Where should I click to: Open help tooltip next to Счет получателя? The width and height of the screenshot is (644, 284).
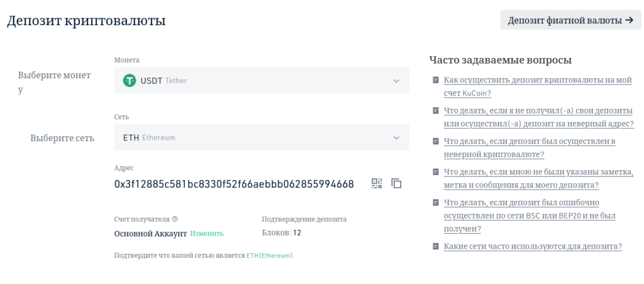tap(175, 219)
